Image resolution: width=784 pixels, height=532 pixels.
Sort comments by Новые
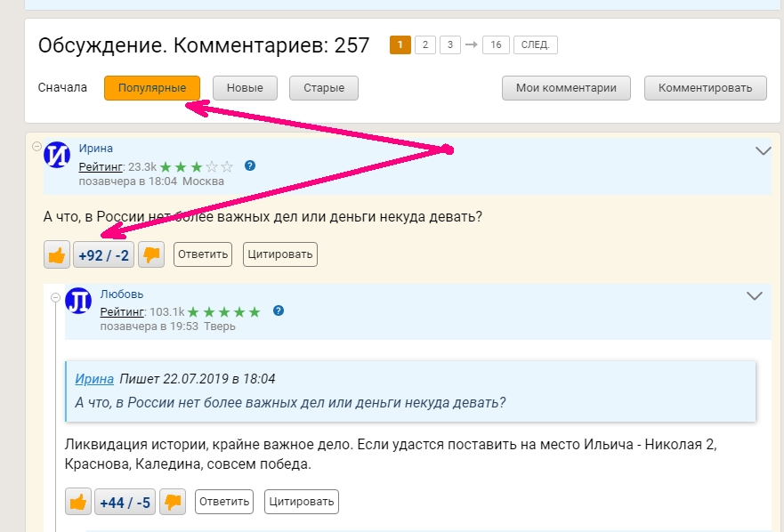(245, 88)
